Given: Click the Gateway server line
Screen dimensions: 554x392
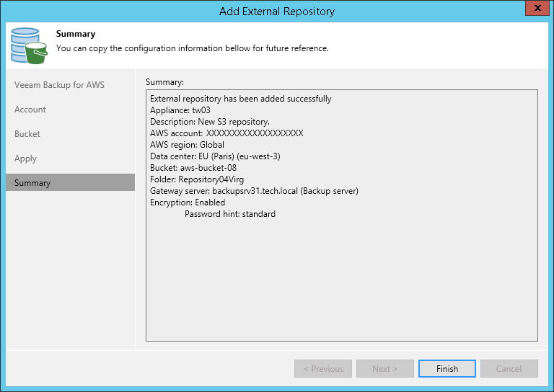Looking at the screenshot, I should (x=254, y=191).
